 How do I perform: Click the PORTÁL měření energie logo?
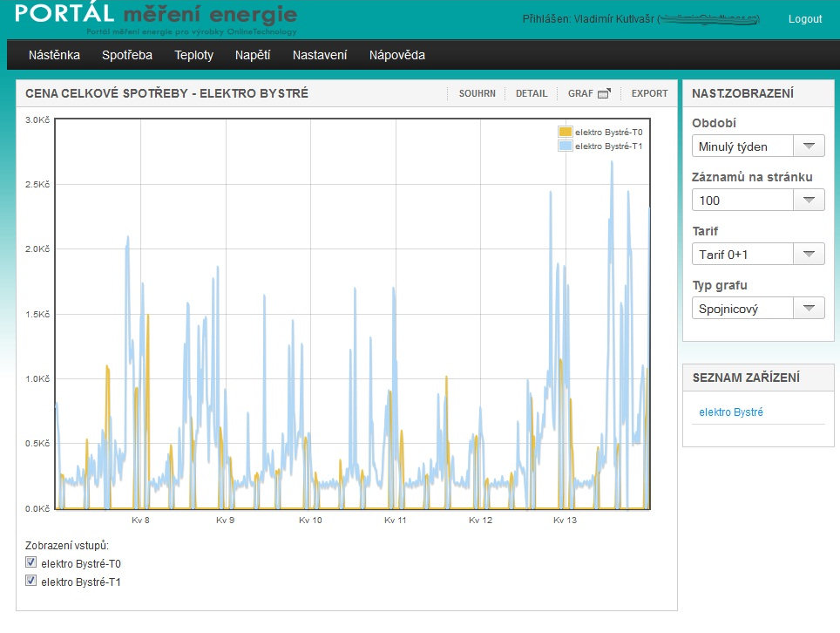click(157, 17)
